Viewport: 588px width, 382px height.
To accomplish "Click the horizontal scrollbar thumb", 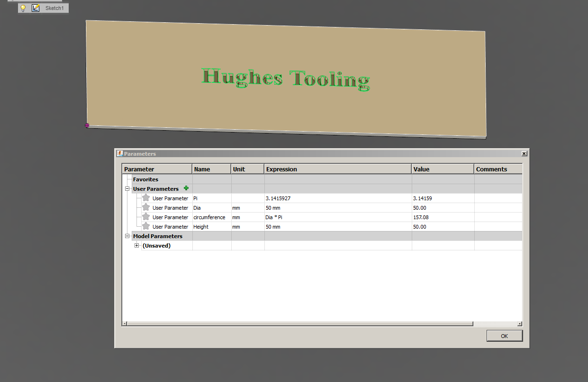I will point(300,324).
